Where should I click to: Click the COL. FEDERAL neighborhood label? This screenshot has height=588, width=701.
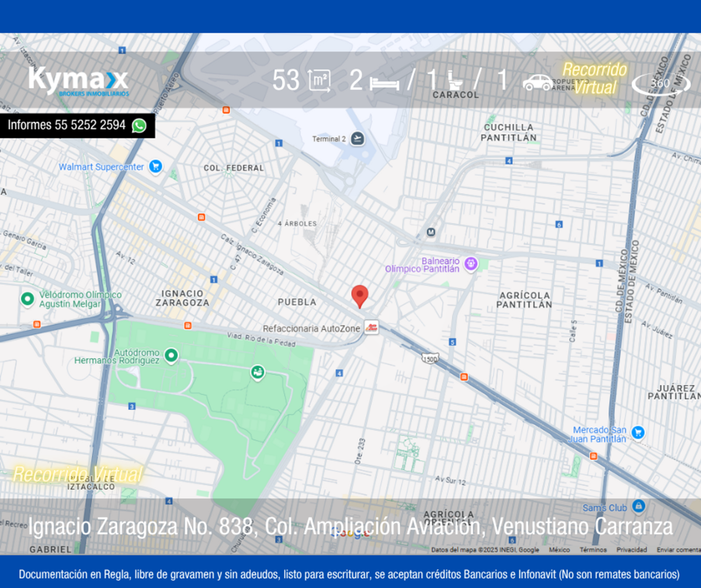[x=234, y=168]
